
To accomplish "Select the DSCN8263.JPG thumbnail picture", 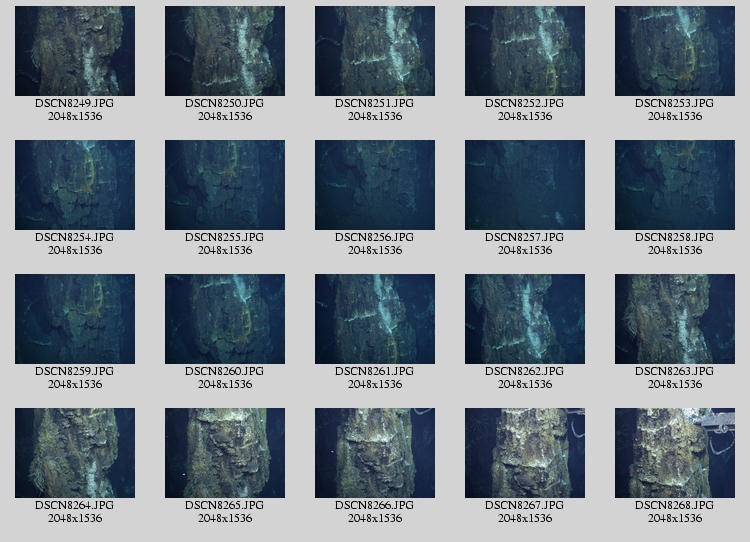I will (674, 319).
